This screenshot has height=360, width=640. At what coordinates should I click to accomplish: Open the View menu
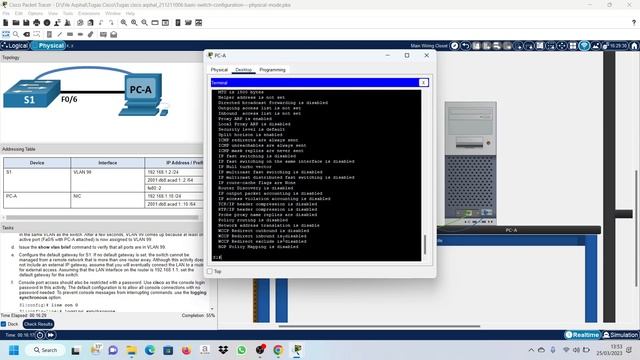click(53, 13)
